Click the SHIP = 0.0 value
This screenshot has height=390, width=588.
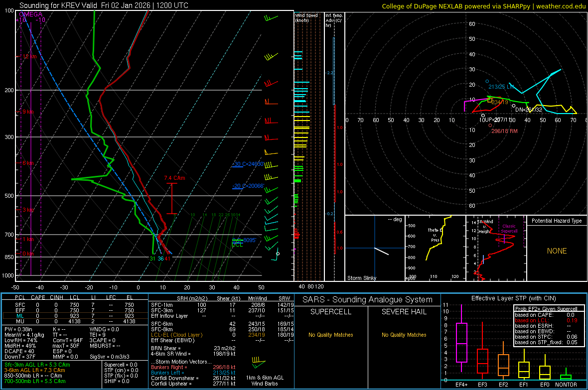(x=117, y=382)
